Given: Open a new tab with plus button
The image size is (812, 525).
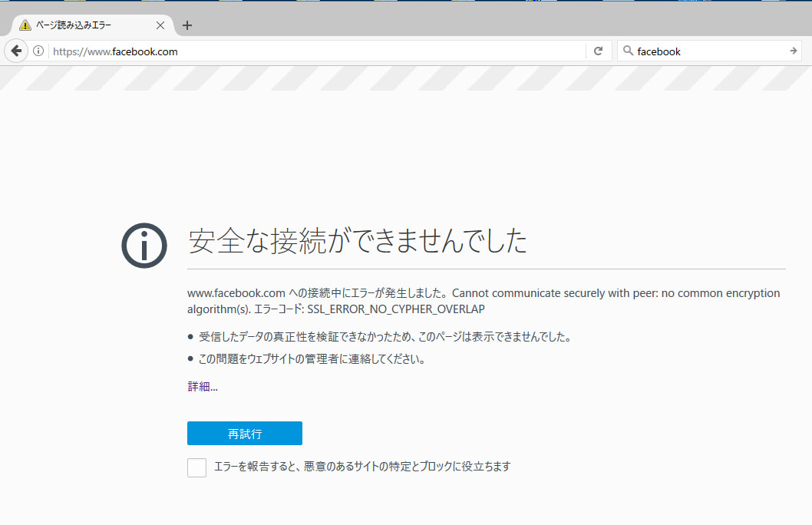Looking at the screenshot, I should pos(187,25).
